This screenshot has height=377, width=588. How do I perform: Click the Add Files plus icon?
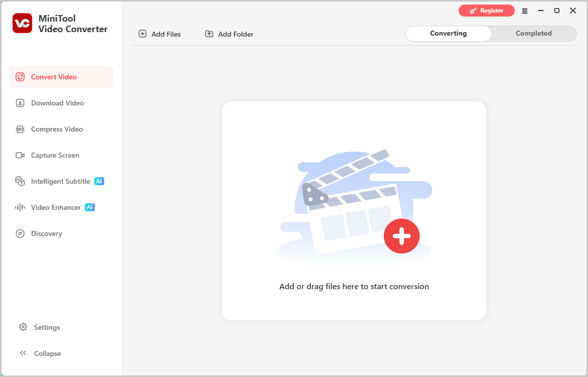[x=142, y=34]
